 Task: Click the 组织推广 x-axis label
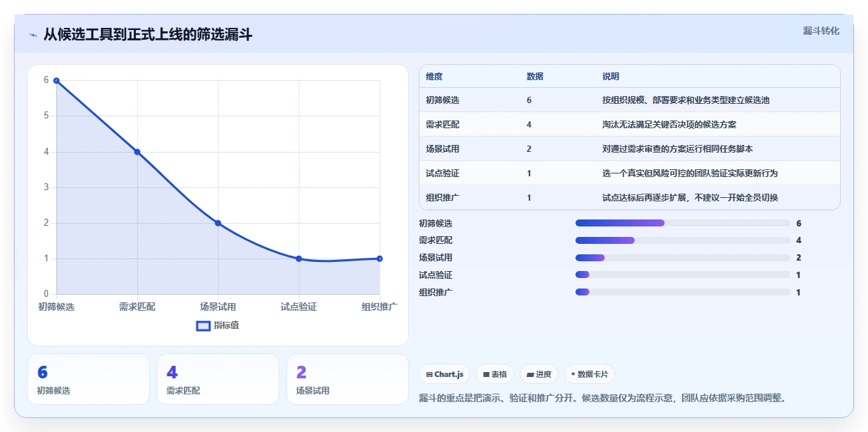[380, 307]
